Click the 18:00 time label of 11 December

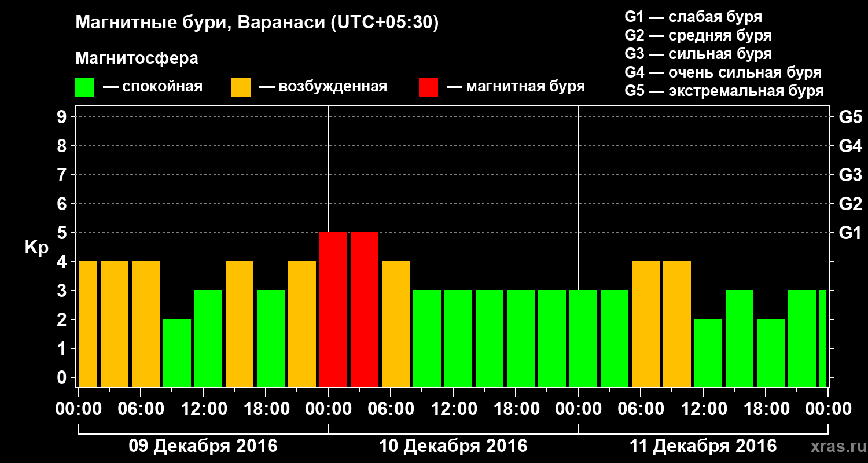(x=766, y=409)
